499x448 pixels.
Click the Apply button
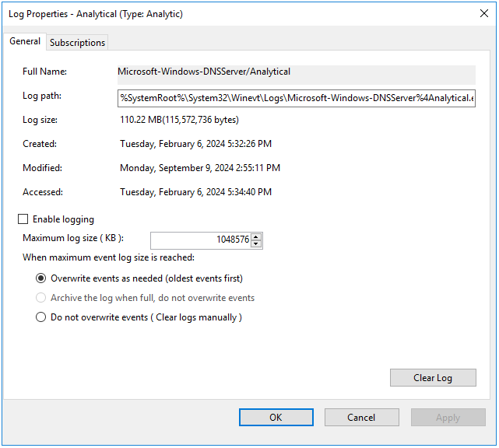448,418
